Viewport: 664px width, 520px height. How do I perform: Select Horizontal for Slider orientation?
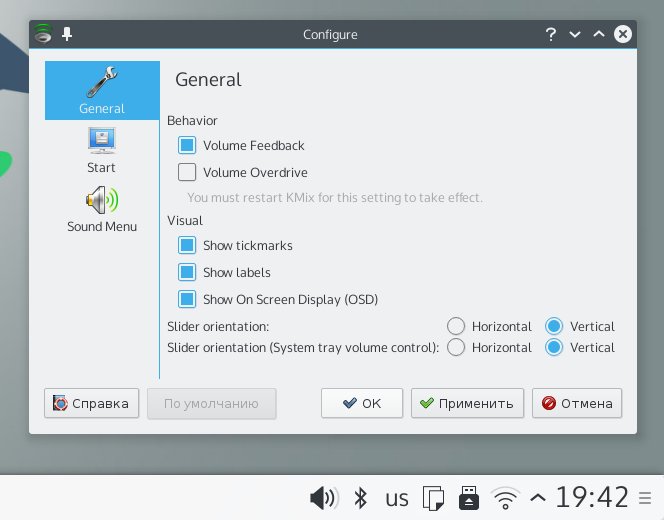[x=456, y=326]
